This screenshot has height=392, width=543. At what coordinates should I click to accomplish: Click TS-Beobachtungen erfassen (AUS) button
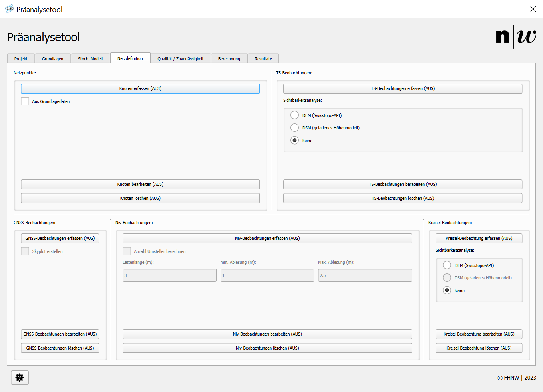(403, 88)
